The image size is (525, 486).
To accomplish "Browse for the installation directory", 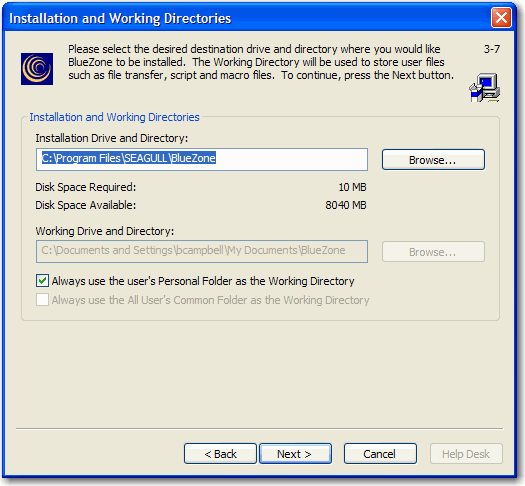I will [x=433, y=160].
